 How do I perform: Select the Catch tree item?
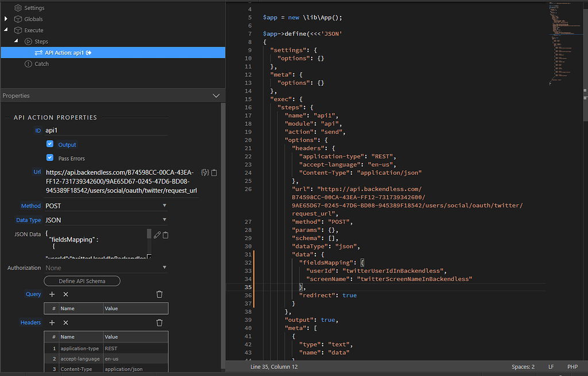click(x=37, y=64)
